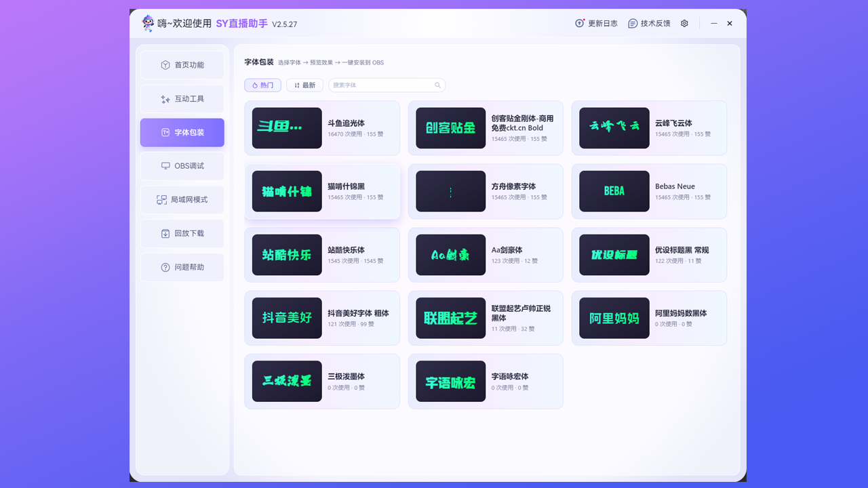The image size is (868, 488).
Task: Select the 三极泼墨体 font preview thumbnail
Action: [287, 381]
